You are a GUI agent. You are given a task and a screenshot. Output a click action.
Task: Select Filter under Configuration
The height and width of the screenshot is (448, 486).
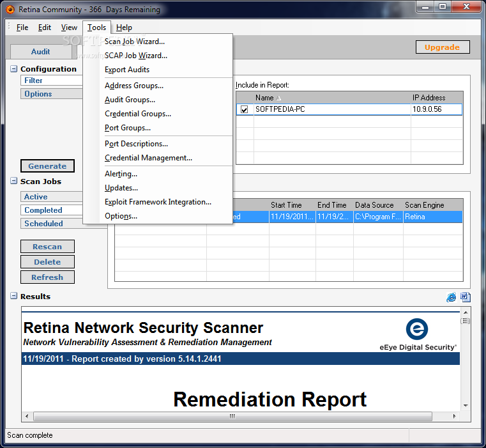pos(52,81)
